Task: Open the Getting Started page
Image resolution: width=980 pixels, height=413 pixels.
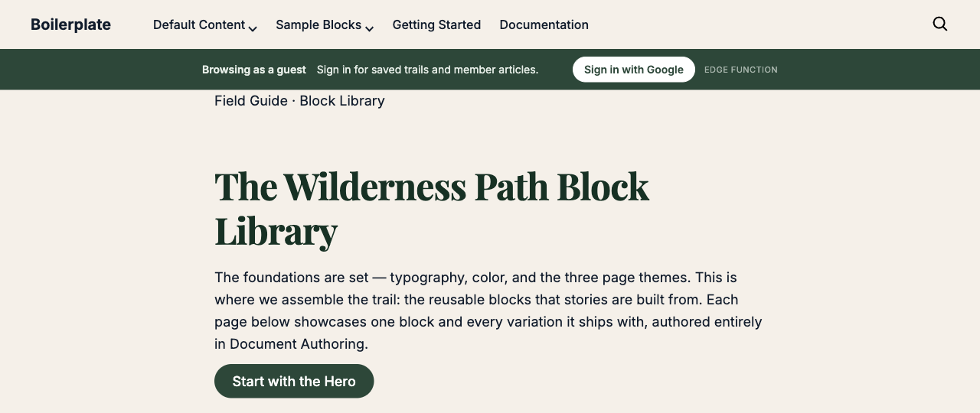Action: 436,24
